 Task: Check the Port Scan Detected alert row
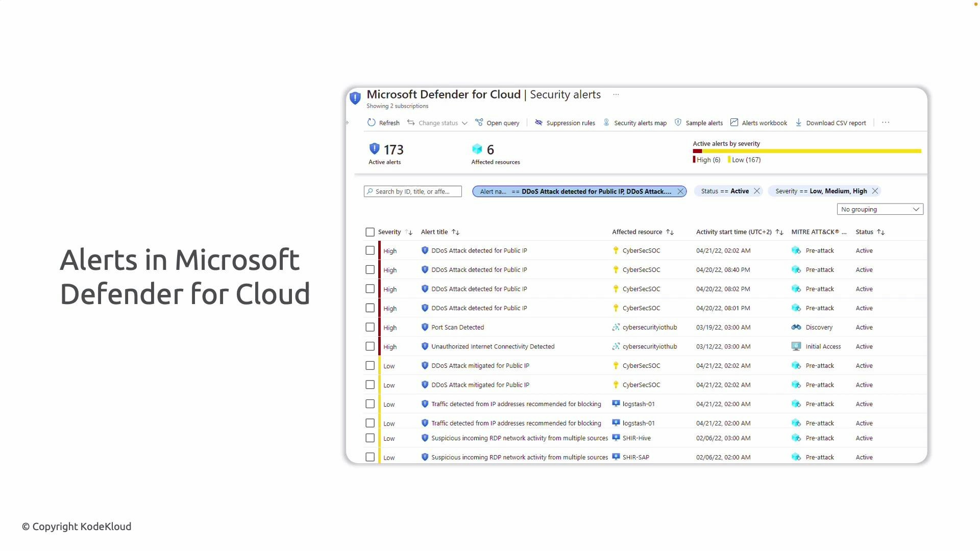(x=370, y=327)
